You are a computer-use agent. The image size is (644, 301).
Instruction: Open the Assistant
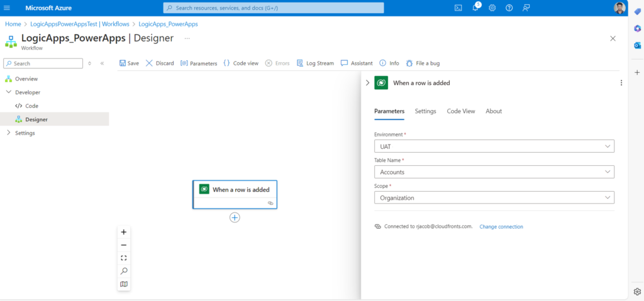coord(357,63)
